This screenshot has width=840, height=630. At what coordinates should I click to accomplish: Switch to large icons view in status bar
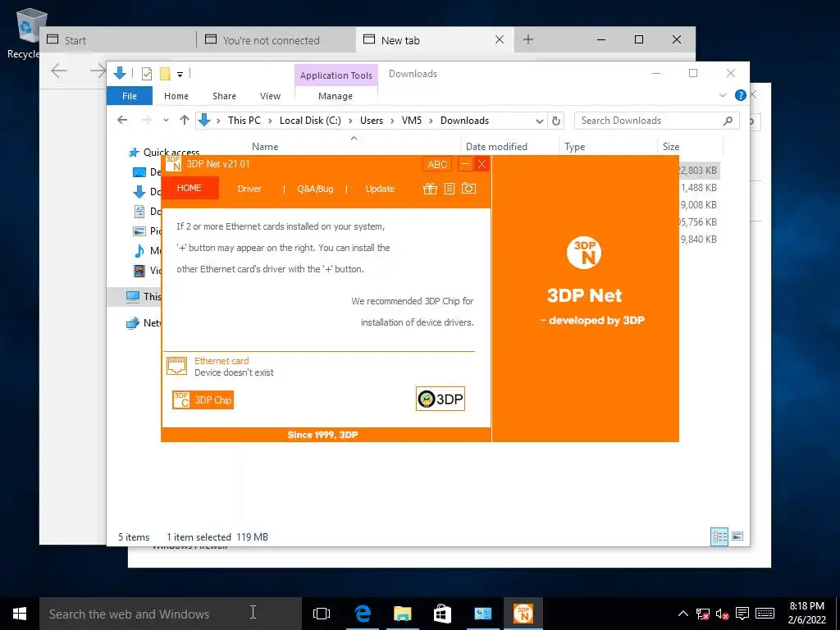pyautogui.click(x=737, y=536)
